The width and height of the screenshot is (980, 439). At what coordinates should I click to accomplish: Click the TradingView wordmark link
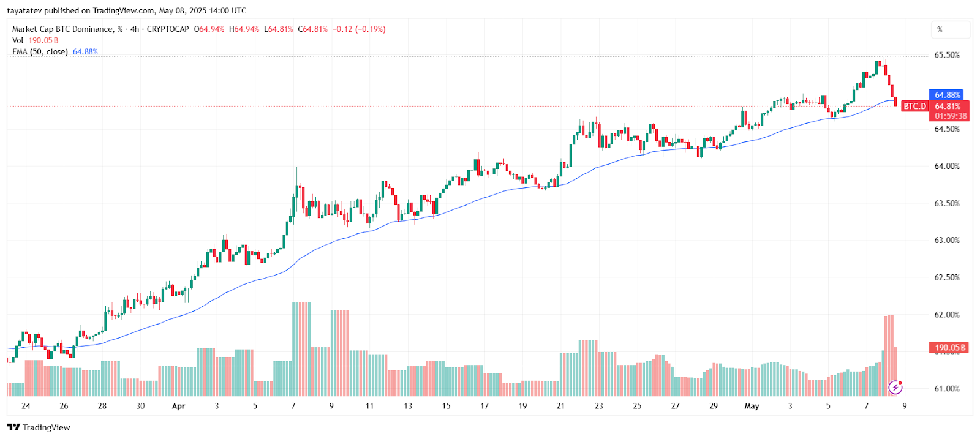[47, 427]
